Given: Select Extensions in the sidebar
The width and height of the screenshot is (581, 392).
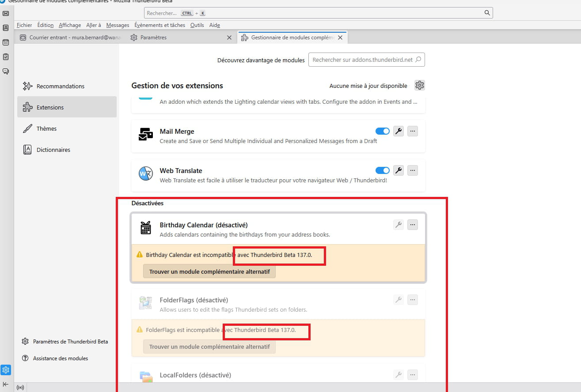Looking at the screenshot, I should (x=67, y=107).
